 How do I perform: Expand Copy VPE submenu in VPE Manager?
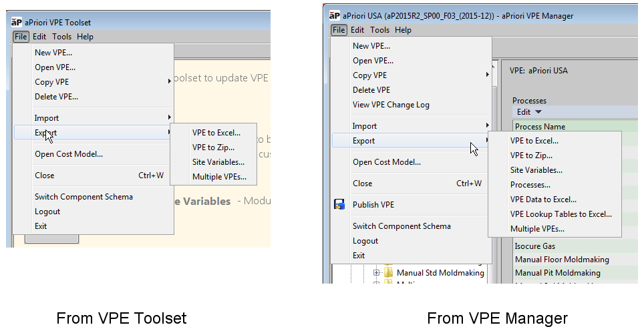(371, 75)
